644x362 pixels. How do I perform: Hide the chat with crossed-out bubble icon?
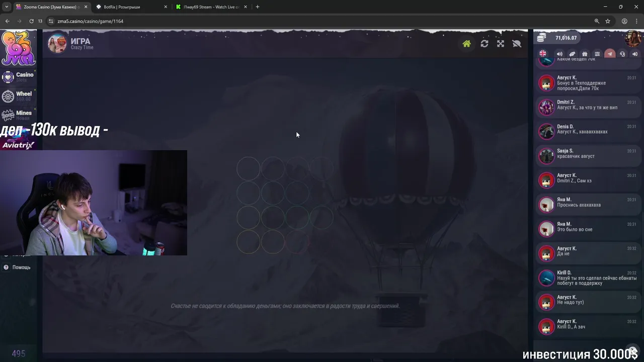pos(517,44)
